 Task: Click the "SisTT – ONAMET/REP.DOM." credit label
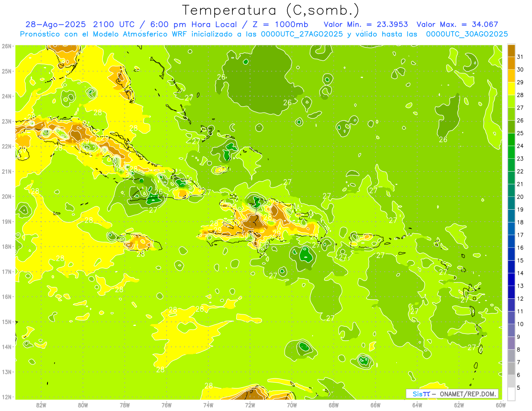coord(452,394)
